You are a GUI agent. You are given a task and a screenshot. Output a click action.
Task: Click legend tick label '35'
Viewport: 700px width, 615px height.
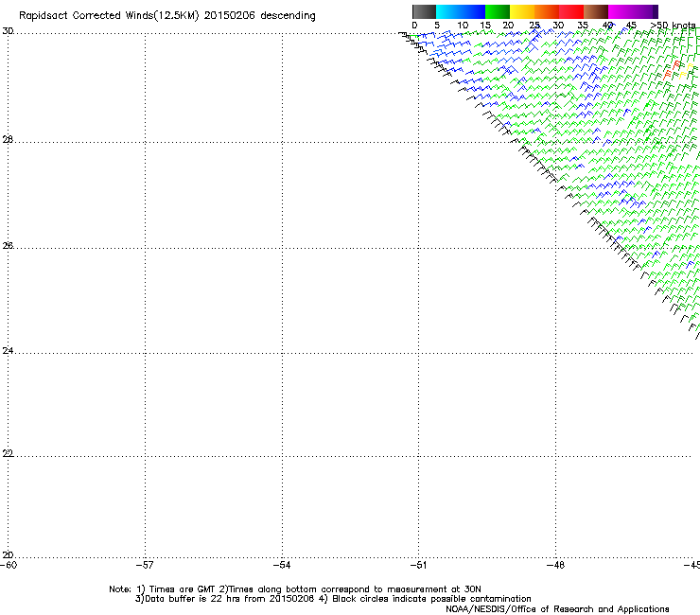pyautogui.click(x=583, y=26)
